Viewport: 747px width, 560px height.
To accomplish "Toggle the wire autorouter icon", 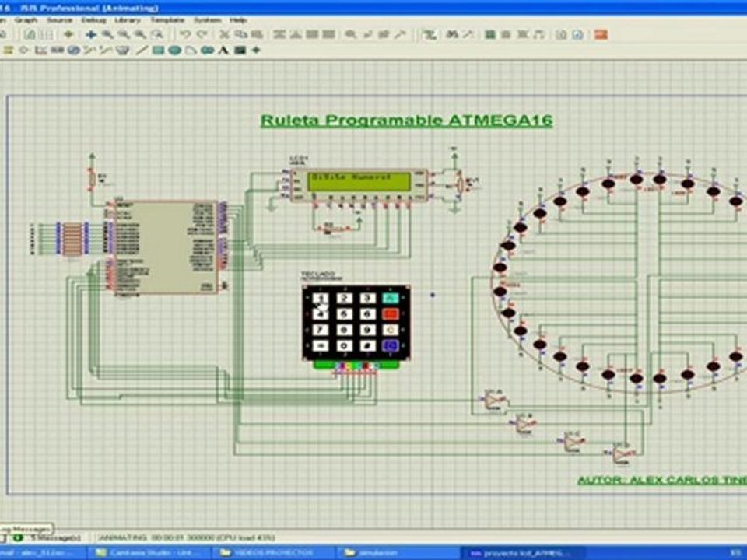I will [430, 34].
